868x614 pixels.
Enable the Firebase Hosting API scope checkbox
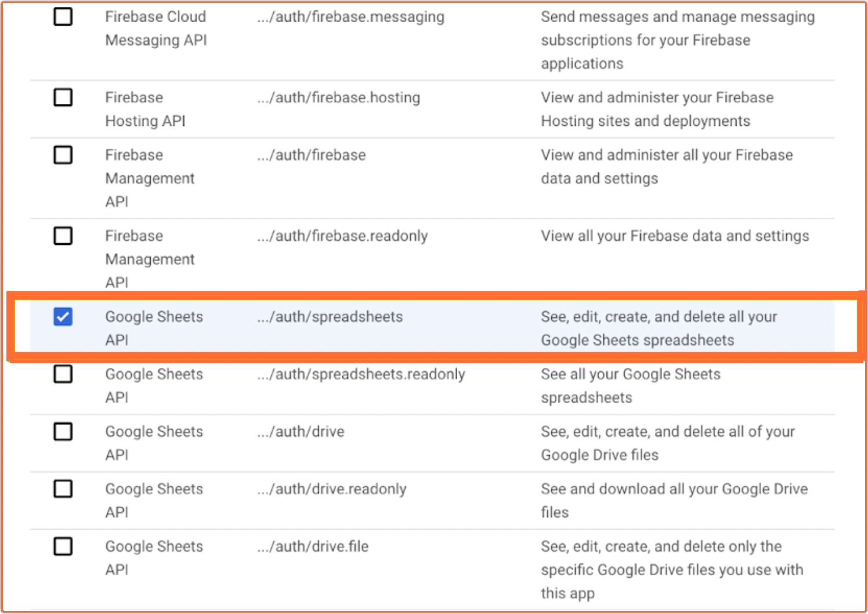(63, 97)
